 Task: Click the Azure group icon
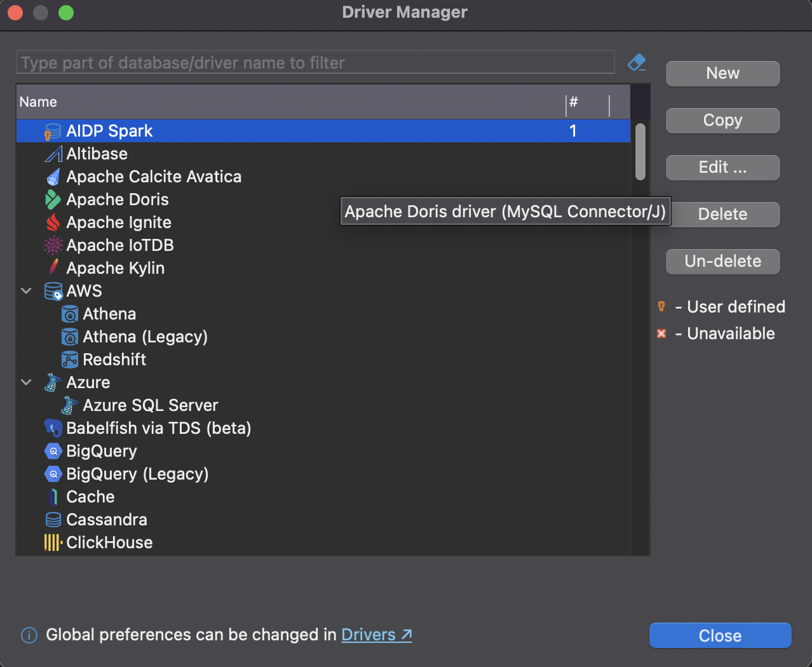(53, 383)
